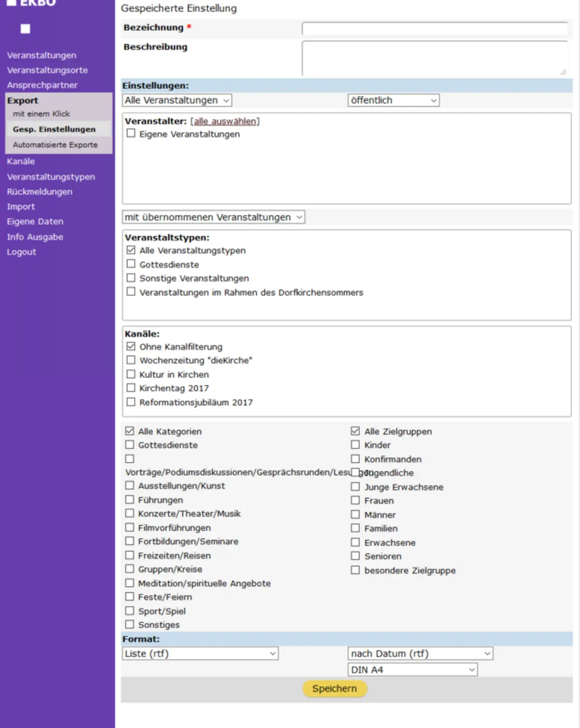The image size is (580, 728).
Task: Open Gesp. Einstellungen submenu item
Action: click(x=54, y=129)
